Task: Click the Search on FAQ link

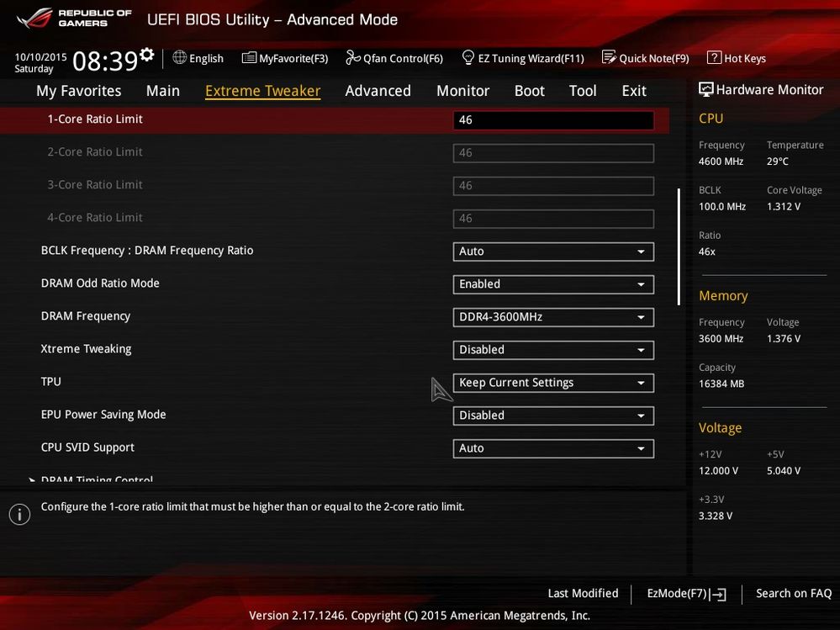Action: 794,593
